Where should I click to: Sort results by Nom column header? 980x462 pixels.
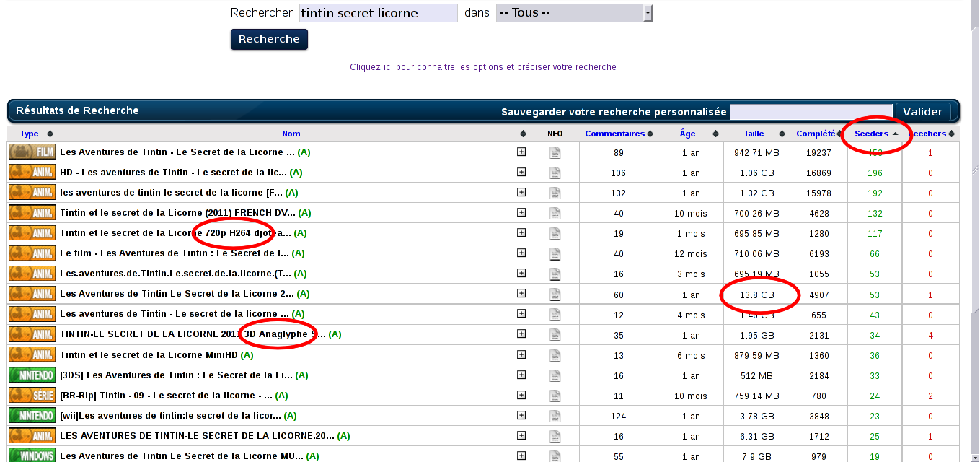coord(291,134)
